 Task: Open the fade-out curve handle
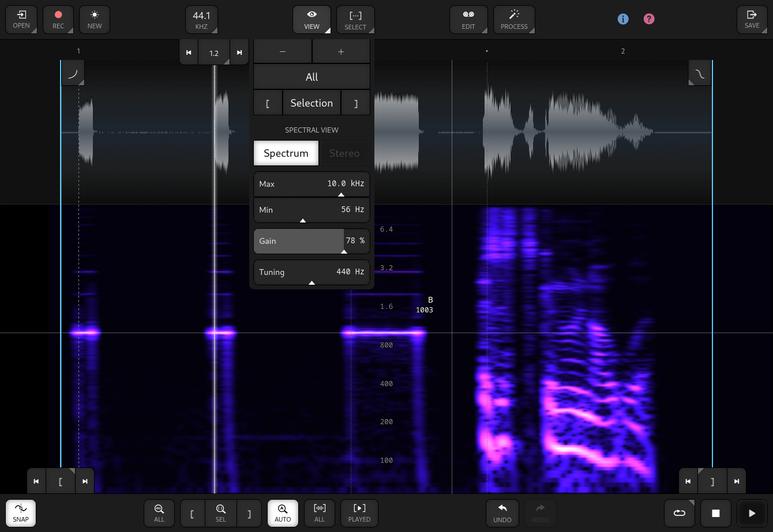(700, 74)
